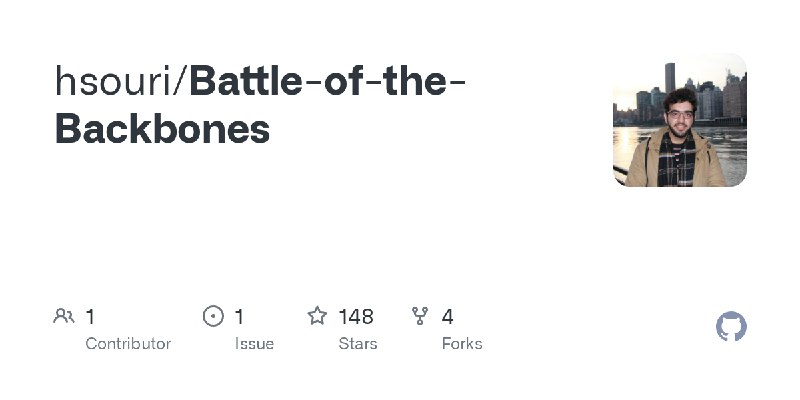
Task: Open the hsouri profile avatar photo
Action: 680,120
